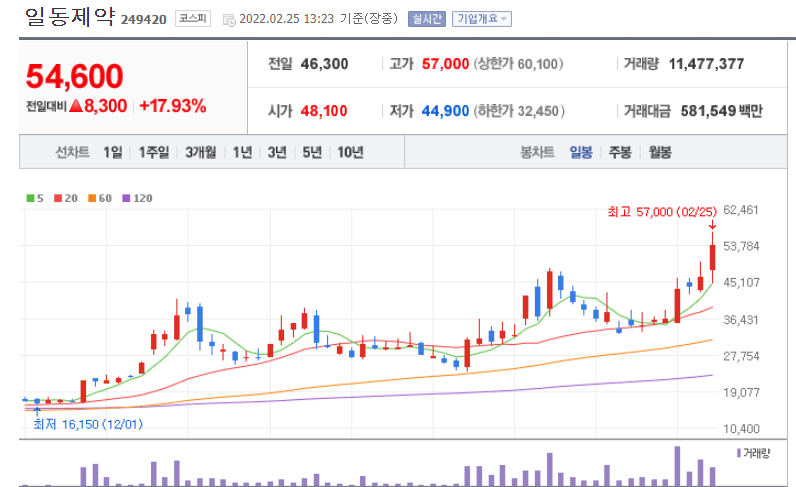Click the 최저 16,150 (12/01) chart label

pos(88,424)
